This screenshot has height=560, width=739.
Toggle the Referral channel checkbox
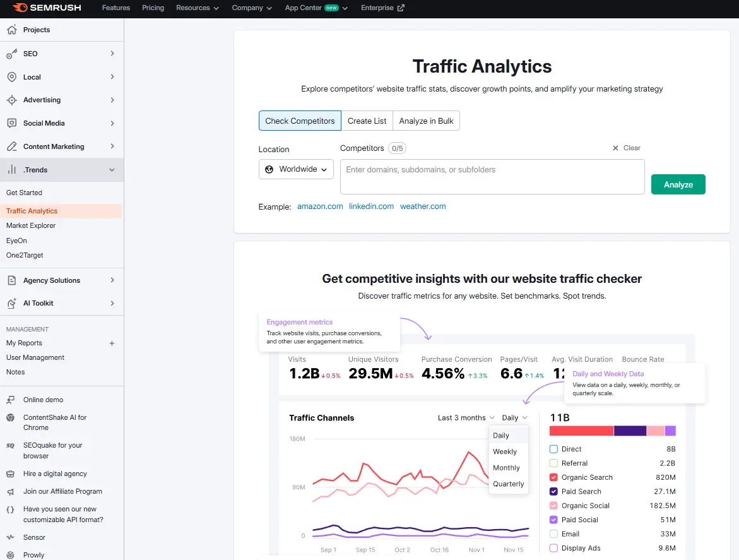(x=554, y=463)
